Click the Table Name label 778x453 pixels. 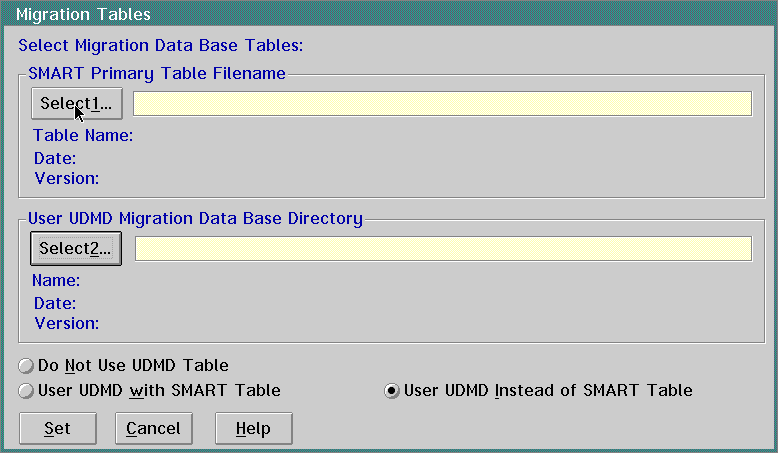(84, 136)
